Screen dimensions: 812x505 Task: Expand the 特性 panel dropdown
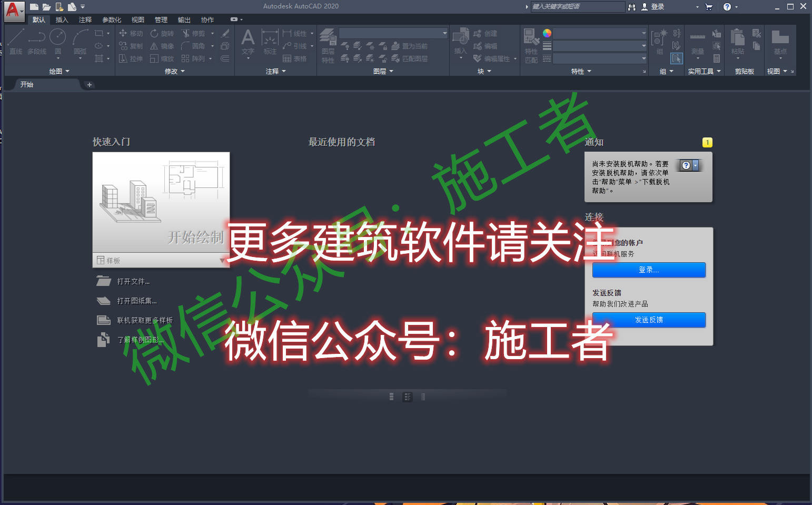point(581,71)
